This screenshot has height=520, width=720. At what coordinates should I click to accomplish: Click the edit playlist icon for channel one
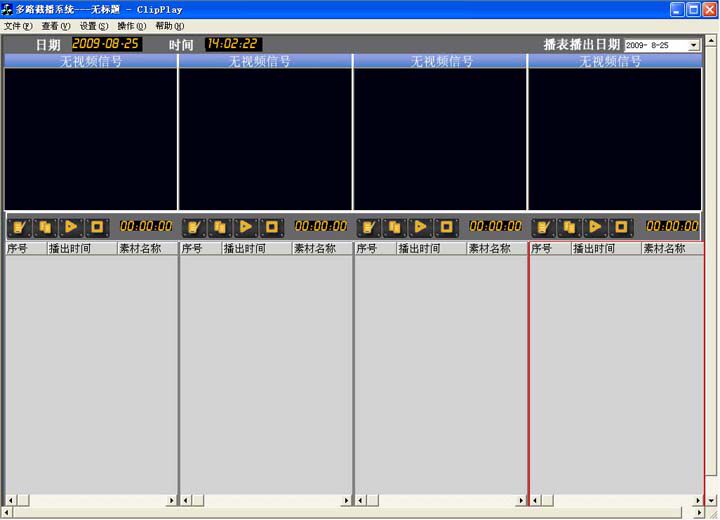click(19, 227)
